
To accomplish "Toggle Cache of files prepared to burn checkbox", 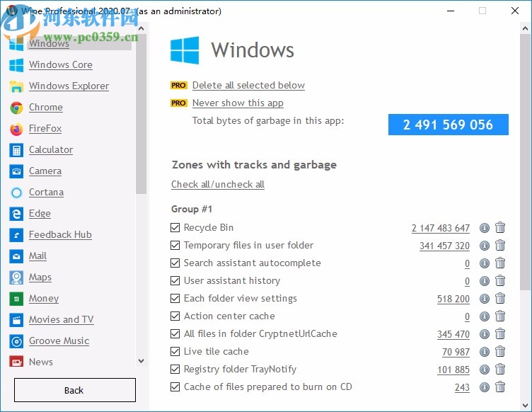I will tap(175, 387).
